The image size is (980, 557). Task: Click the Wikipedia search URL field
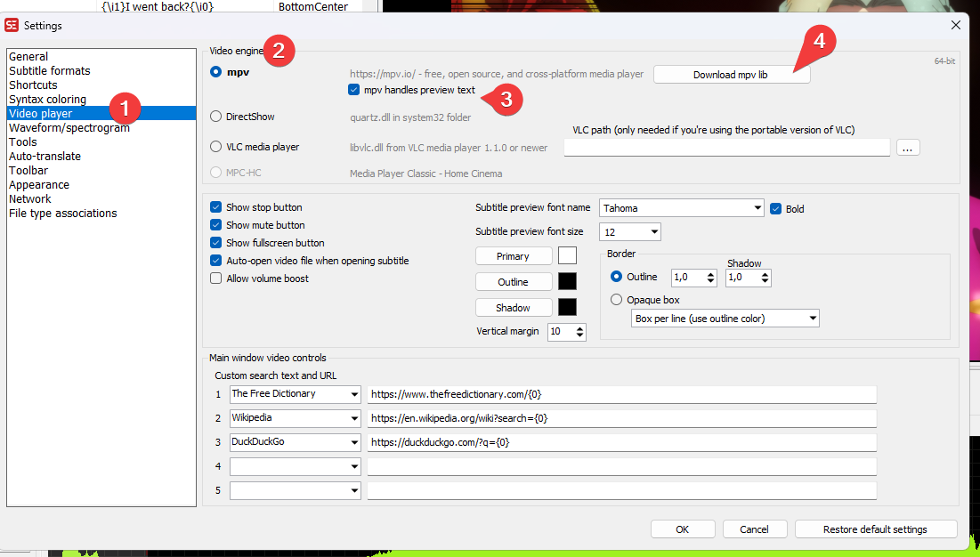621,418
